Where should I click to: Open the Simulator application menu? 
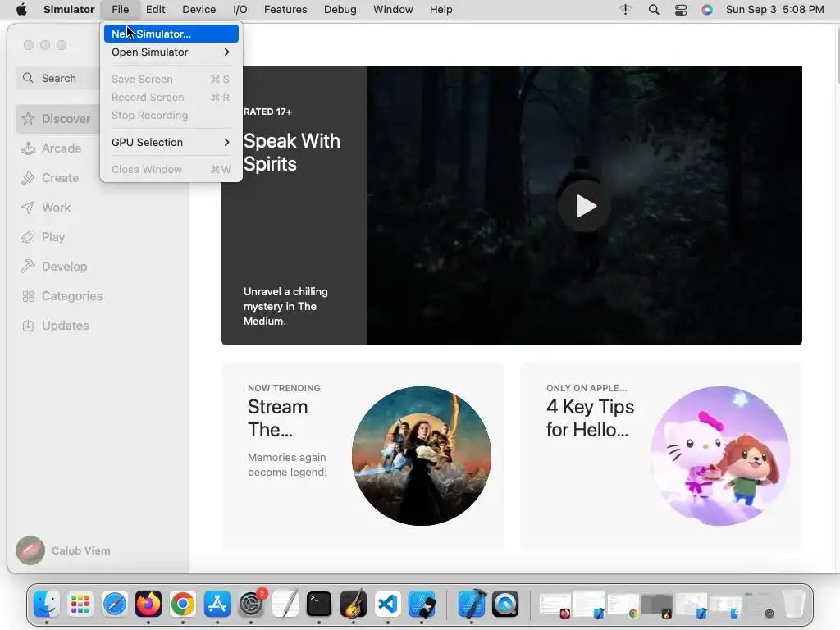(x=69, y=10)
